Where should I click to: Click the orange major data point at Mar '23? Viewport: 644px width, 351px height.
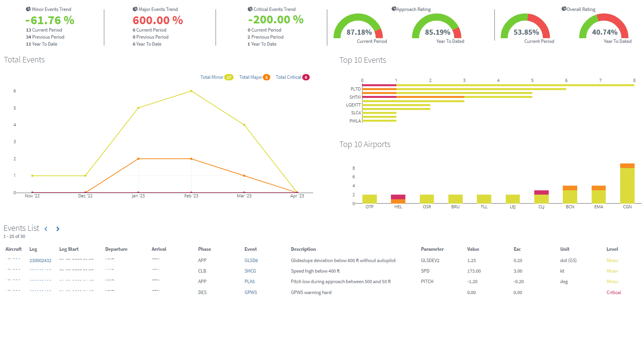244,175
